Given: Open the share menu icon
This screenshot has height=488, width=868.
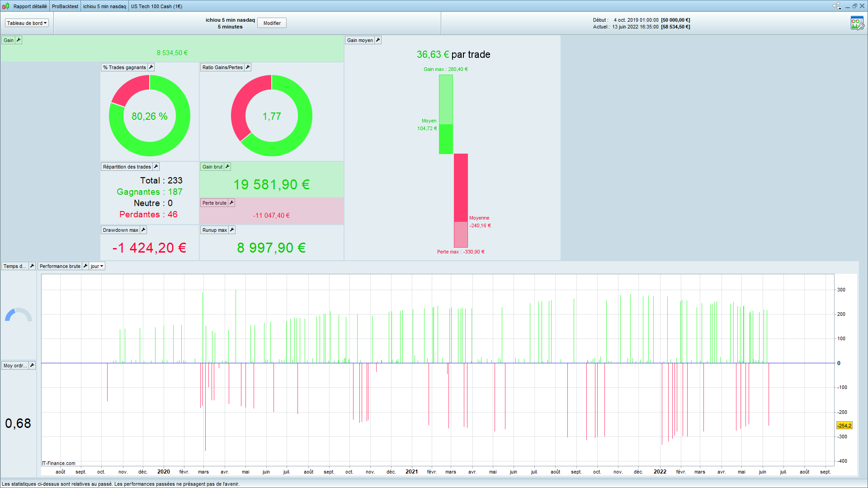Looking at the screenshot, I should (x=837, y=6).
